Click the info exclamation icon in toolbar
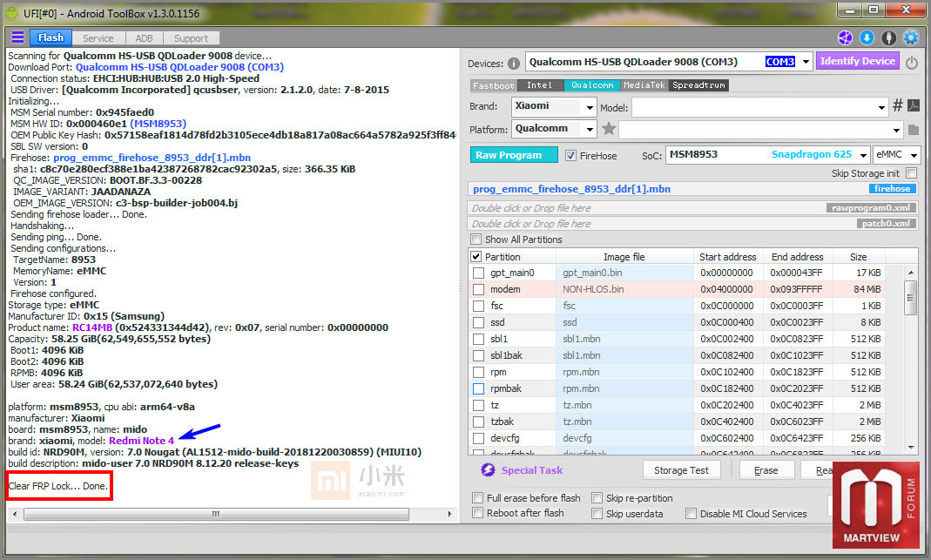The image size is (931, 560). 889,38
